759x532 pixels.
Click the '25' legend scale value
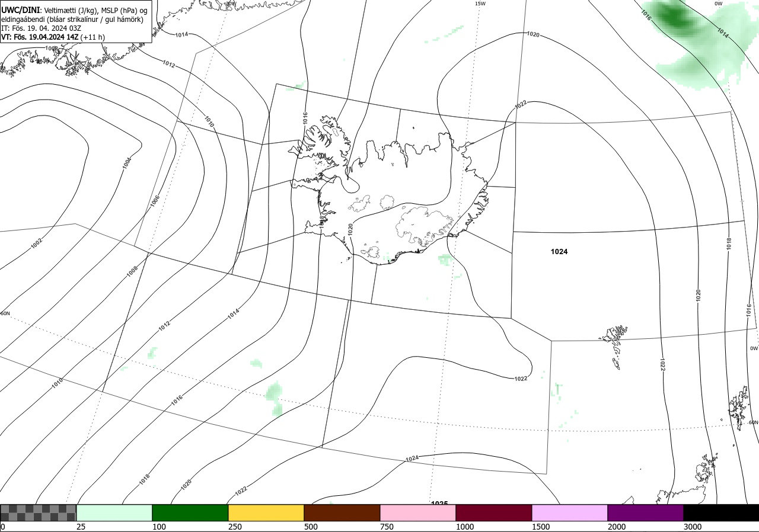click(x=81, y=527)
